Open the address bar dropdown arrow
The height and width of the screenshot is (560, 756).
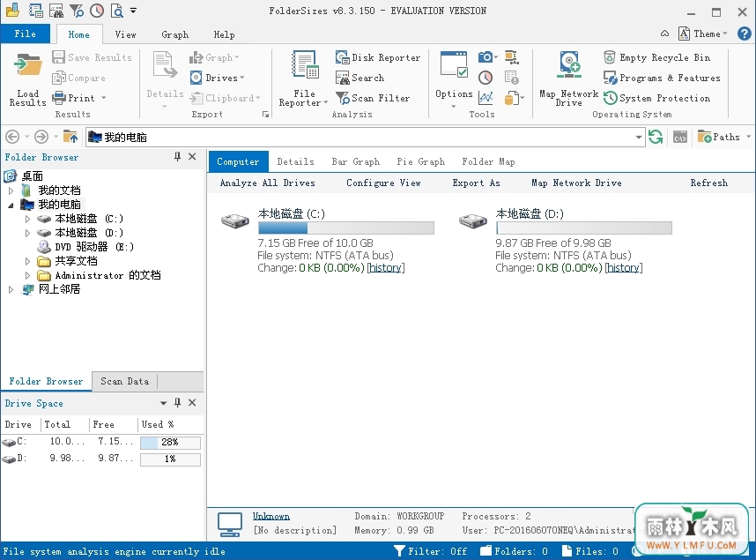638,137
